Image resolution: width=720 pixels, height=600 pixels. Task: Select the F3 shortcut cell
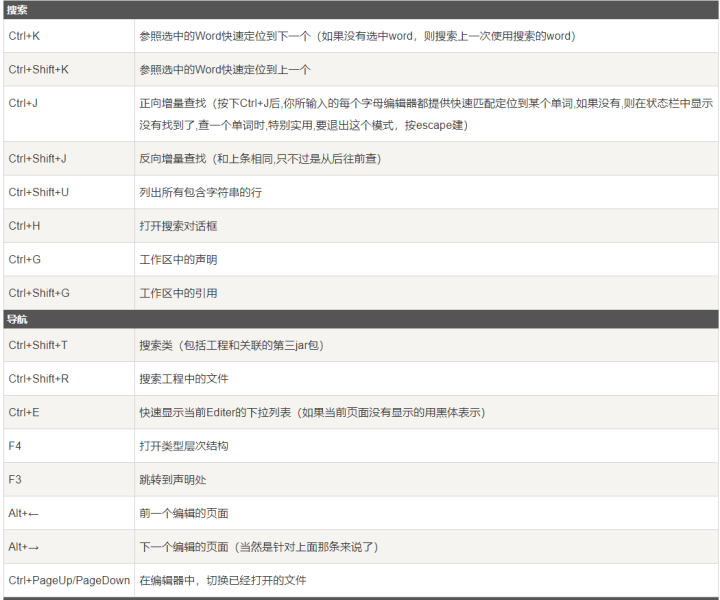click(x=69, y=479)
